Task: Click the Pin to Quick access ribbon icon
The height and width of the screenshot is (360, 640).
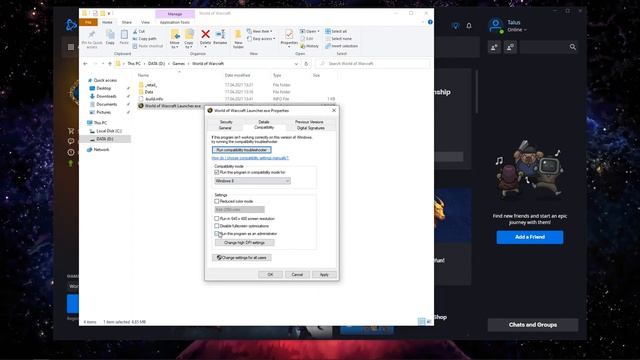Action: click(91, 35)
